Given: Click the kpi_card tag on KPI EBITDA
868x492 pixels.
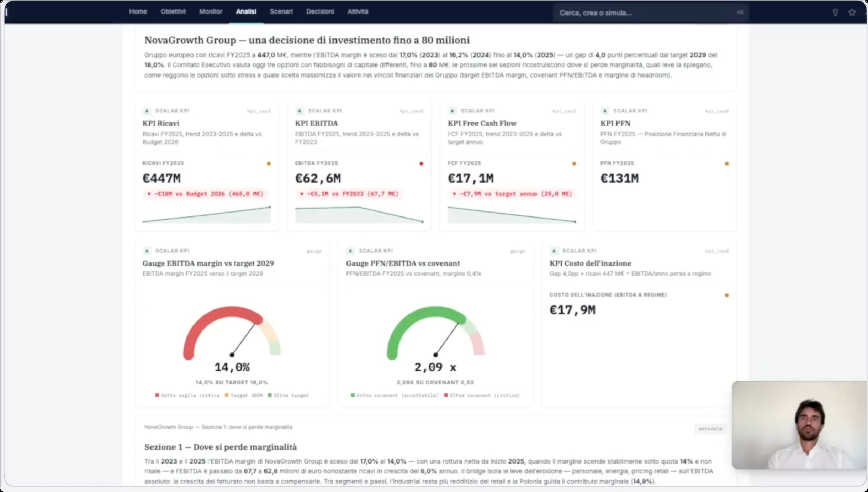Looking at the screenshot, I should [x=412, y=111].
